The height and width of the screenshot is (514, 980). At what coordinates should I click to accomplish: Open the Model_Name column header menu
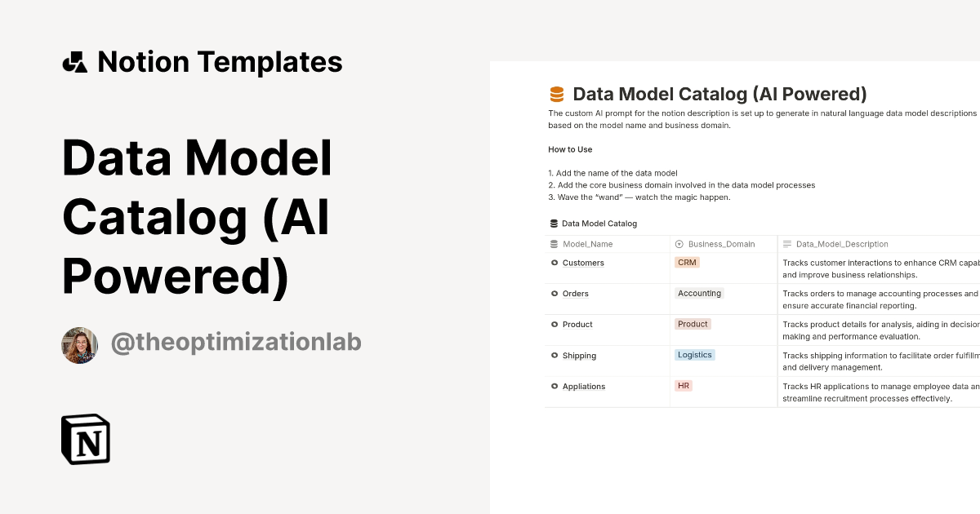tap(586, 243)
